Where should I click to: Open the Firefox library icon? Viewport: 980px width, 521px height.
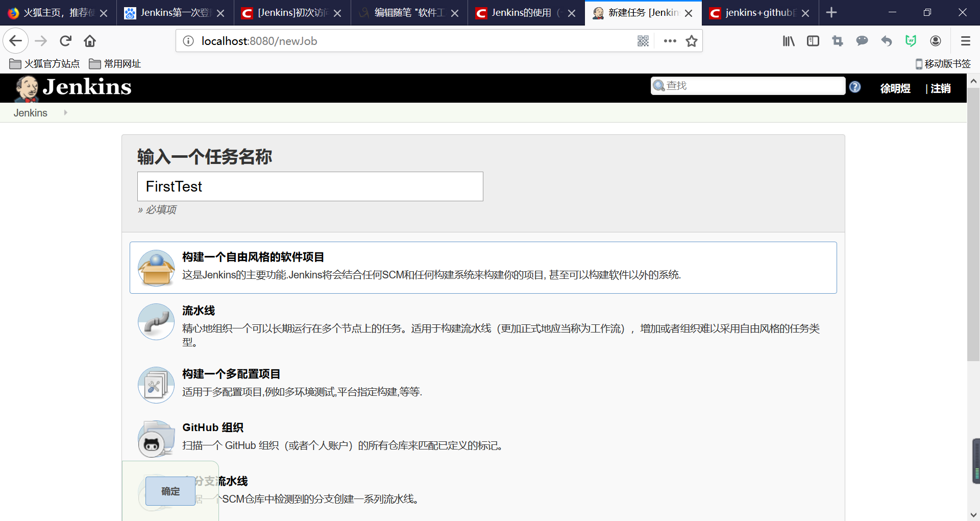pyautogui.click(x=789, y=41)
